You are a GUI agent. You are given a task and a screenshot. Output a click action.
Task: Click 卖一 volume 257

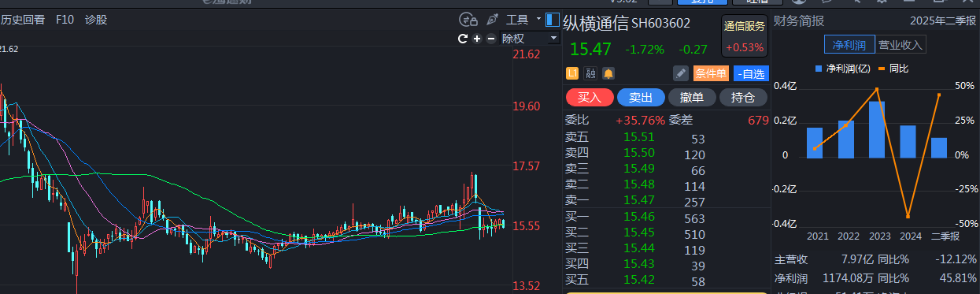[695, 203]
